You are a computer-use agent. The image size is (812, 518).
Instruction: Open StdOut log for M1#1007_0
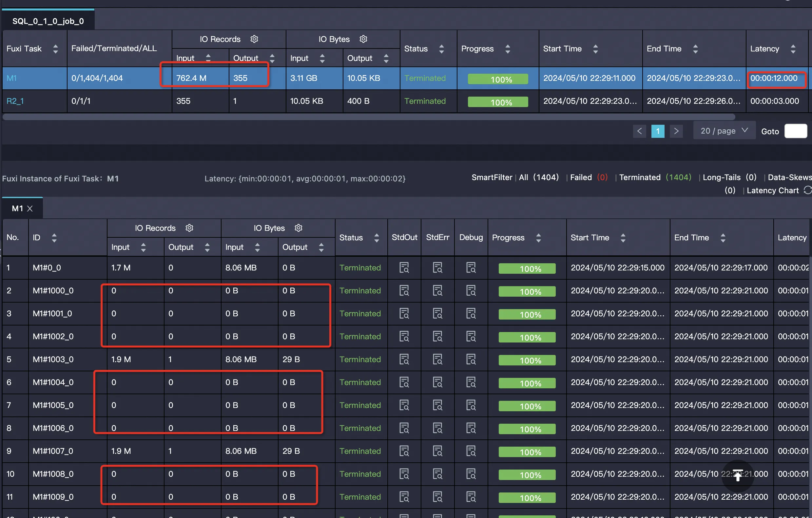coord(404,451)
